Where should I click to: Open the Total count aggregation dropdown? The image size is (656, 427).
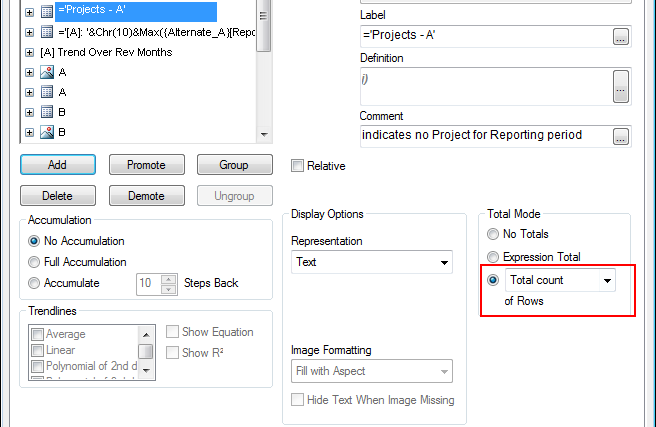(607, 281)
